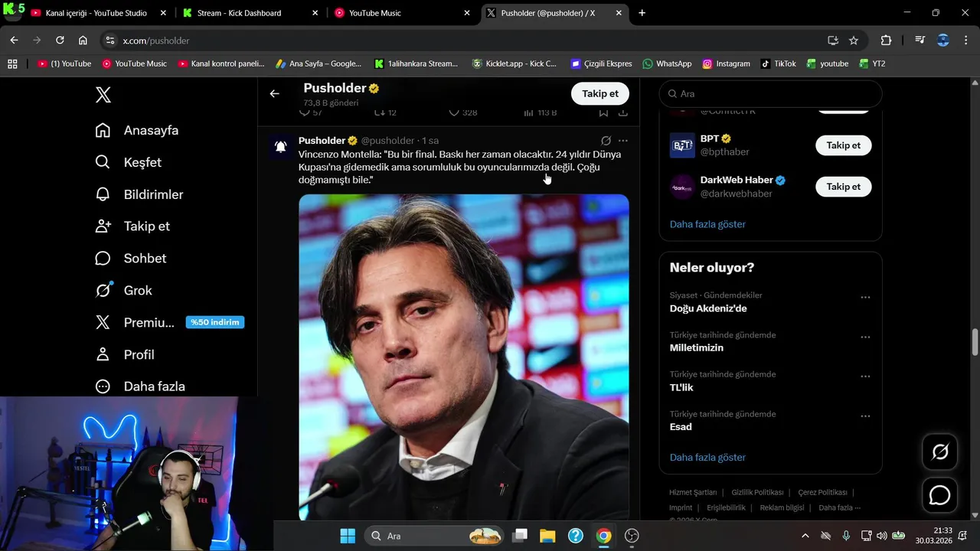
Task: Go back using profile header arrow
Action: pos(274,93)
